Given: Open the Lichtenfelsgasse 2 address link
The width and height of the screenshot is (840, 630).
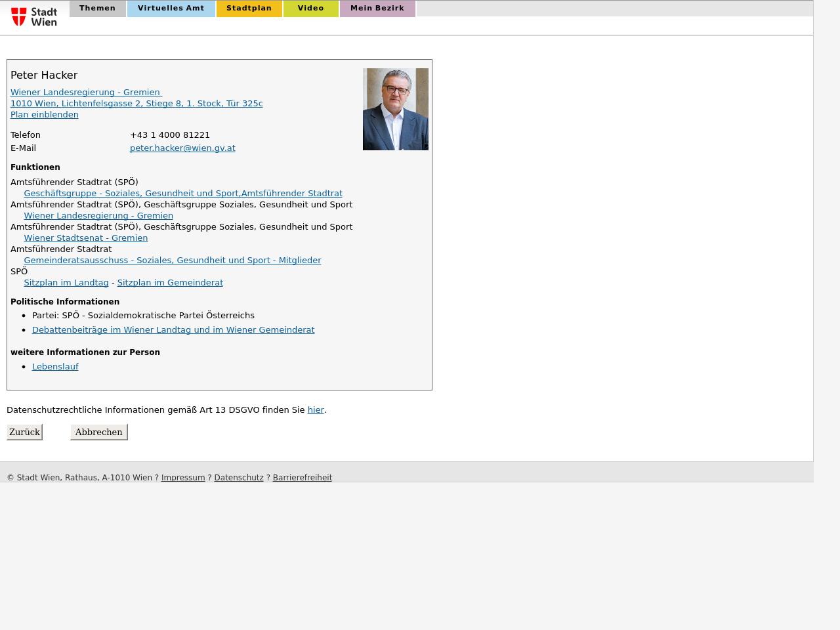Looking at the screenshot, I should pyautogui.click(x=136, y=104).
